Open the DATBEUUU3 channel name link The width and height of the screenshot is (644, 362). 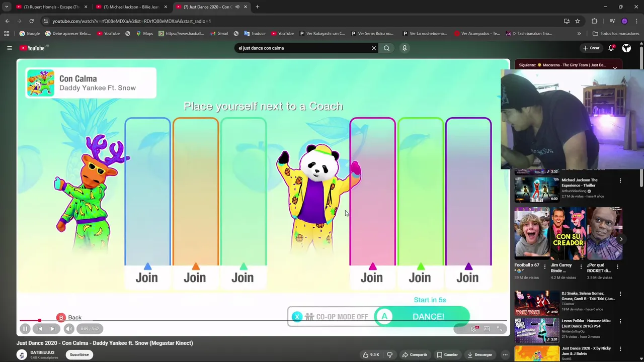click(42, 352)
